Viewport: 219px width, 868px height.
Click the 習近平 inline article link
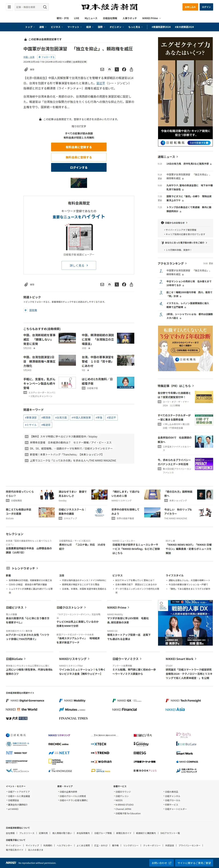pos(101,83)
